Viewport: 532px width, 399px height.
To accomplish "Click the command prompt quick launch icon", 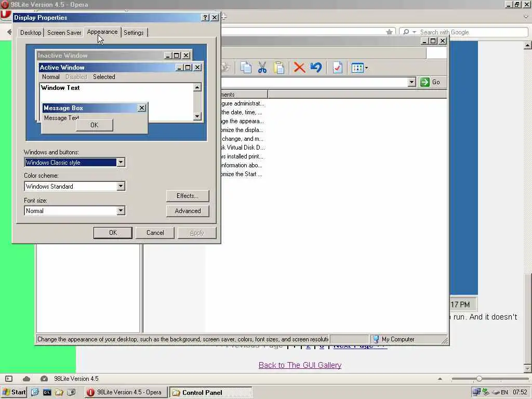I will [x=47, y=393].
